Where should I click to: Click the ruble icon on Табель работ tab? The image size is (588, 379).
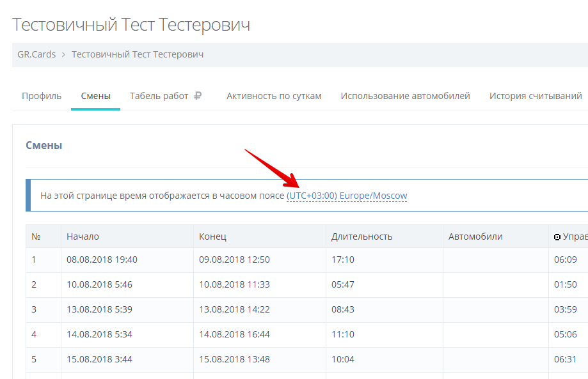point(198,96)
